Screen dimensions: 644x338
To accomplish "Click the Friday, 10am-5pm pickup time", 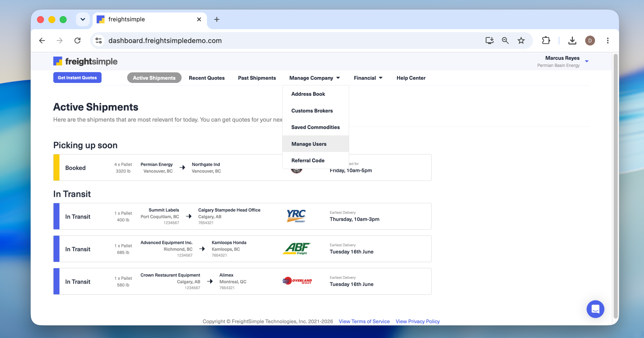I will pos(351,171).
